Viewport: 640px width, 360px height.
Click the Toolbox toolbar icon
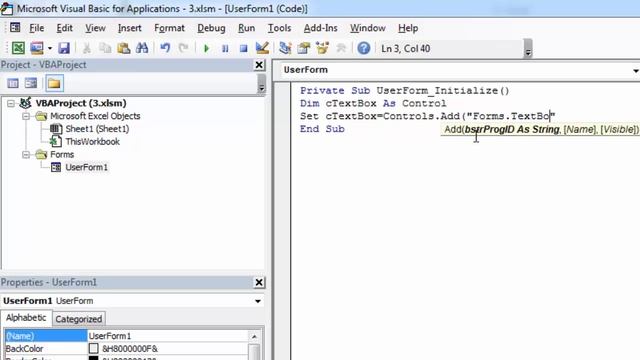pos(341,48)
